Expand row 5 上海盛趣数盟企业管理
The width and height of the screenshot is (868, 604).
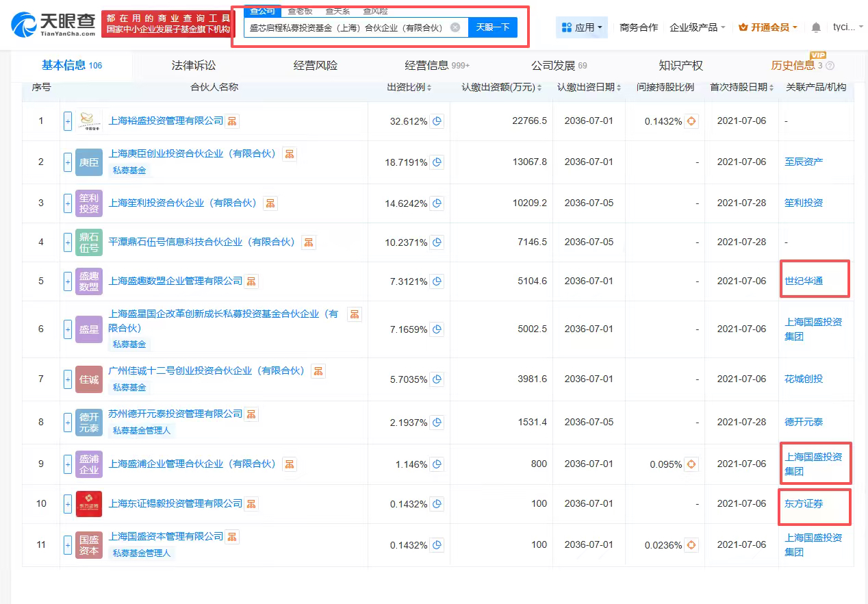[x=68, y=281]
